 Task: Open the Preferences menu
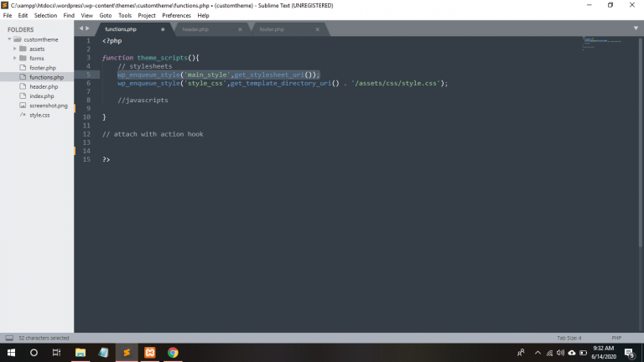tap(176, 16)
